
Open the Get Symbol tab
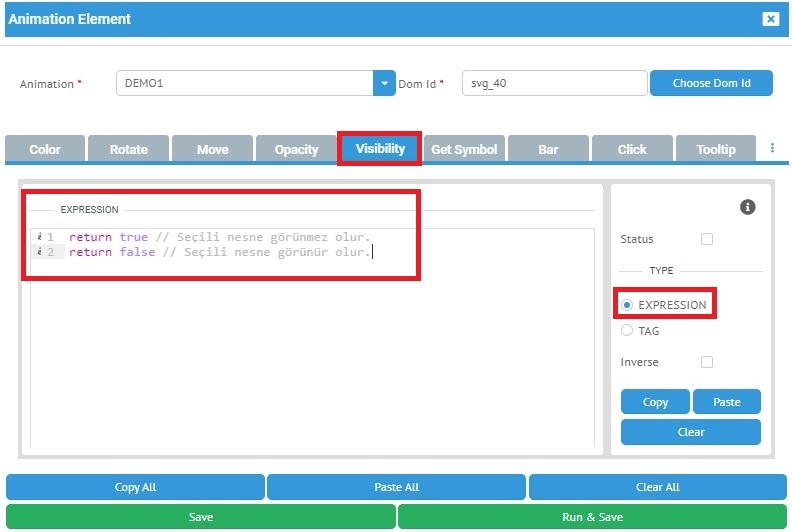click(464, 149)
